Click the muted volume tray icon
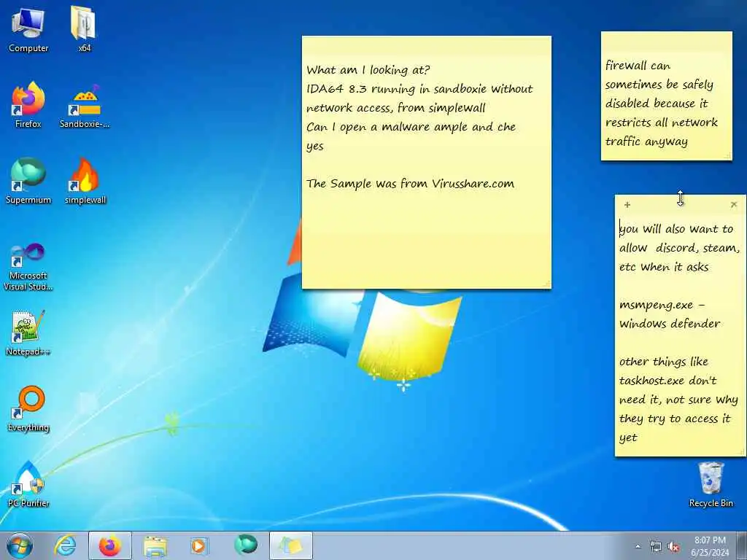Viewport: 747px width, 560px height. pos(673,547)
